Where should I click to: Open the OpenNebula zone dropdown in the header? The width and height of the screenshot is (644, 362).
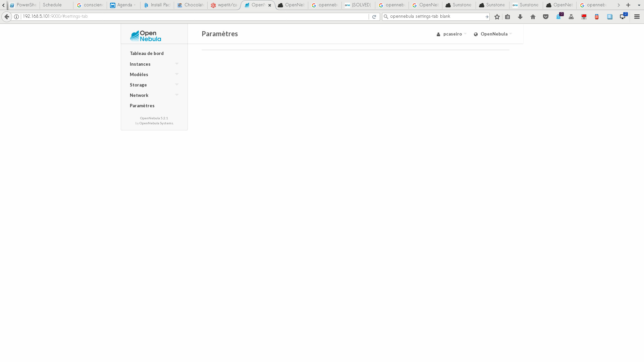493,34
